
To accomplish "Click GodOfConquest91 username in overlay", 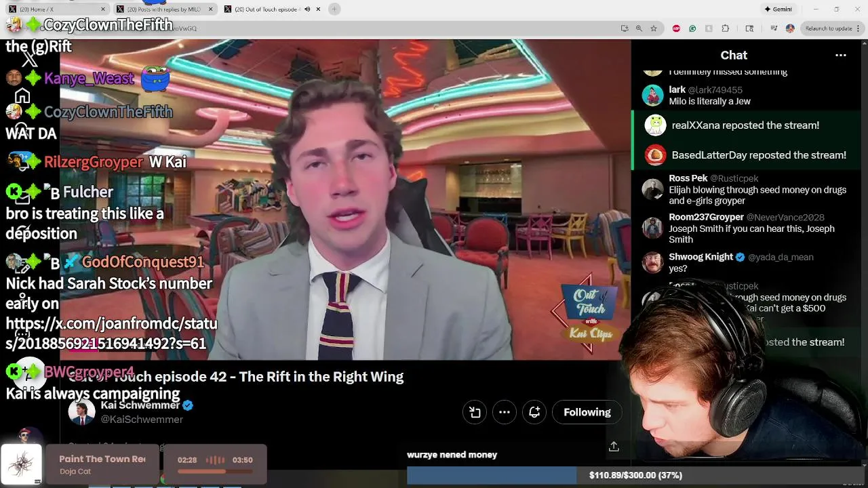I will coord(142,262).
